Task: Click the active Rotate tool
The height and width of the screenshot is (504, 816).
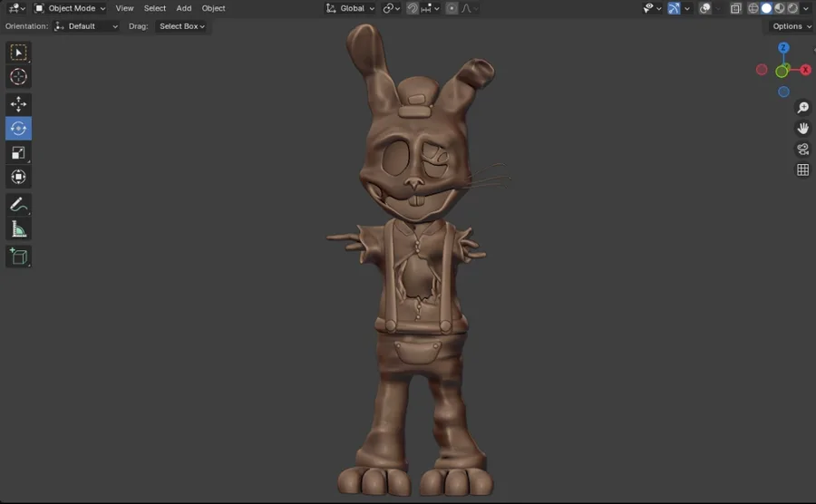Action: (x=18, y=129)
